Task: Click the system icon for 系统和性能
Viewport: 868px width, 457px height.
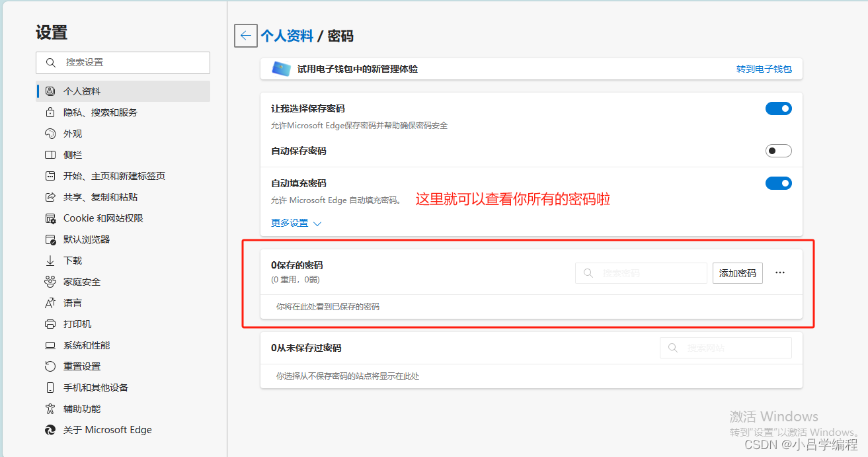Action: [50, 345]
